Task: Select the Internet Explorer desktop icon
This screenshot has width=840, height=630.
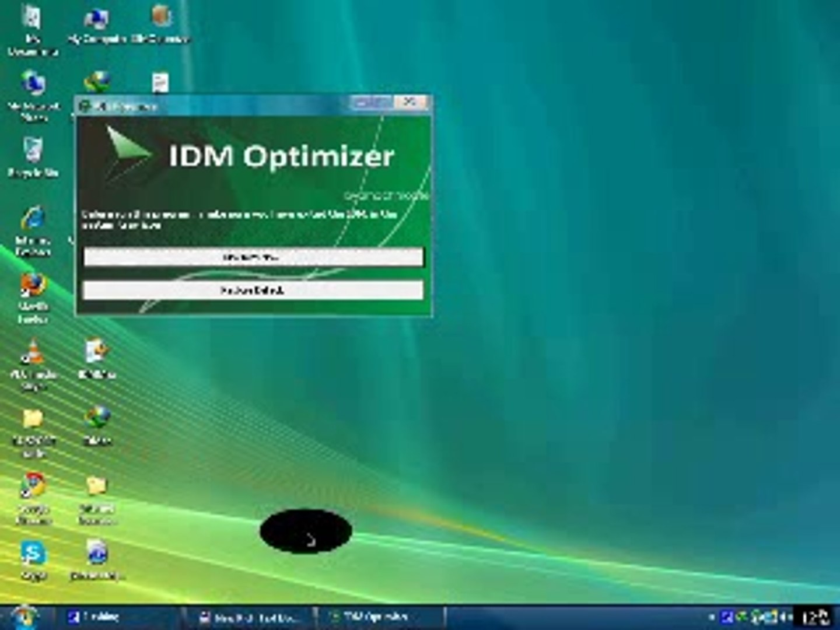Action: tap(33, 230)
